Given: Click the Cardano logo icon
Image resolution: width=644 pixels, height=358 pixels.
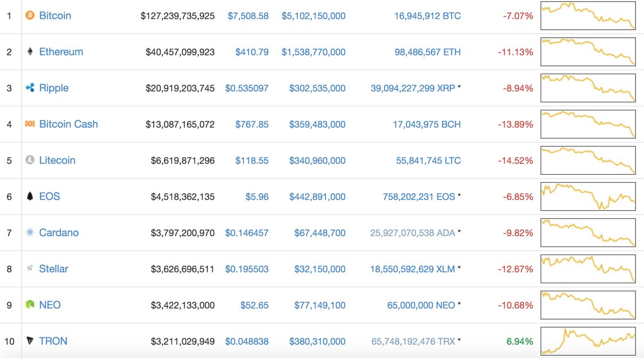Looking at the screenshot, I should click(x=30, y=232).
